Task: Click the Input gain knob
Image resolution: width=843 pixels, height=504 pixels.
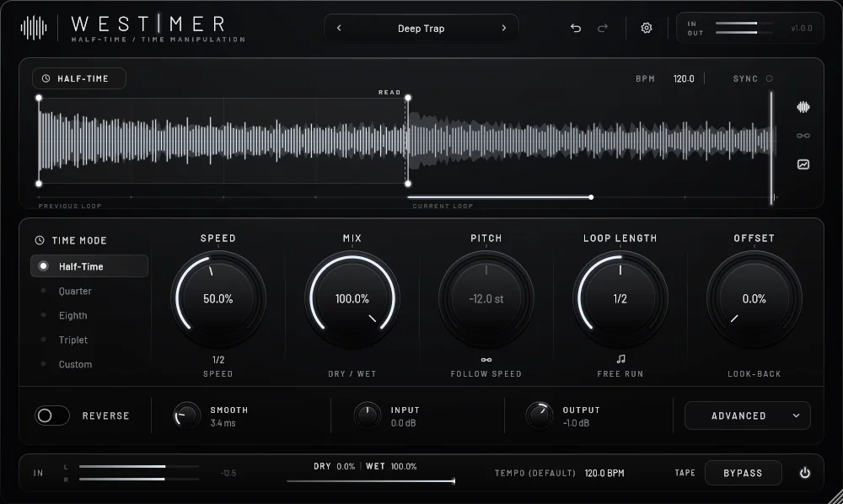Action: (368, 416)
